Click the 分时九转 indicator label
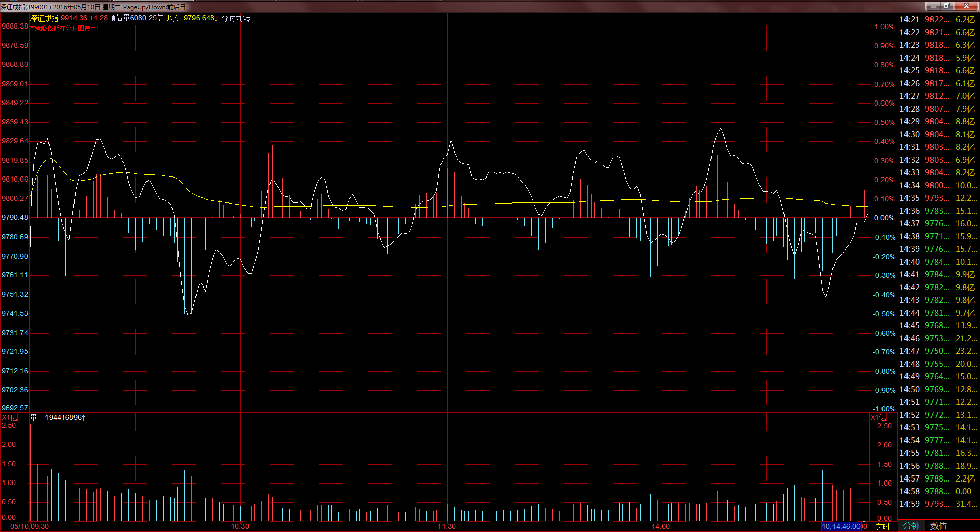This screenshot has height=532, width=980. (x=235, y=18)
